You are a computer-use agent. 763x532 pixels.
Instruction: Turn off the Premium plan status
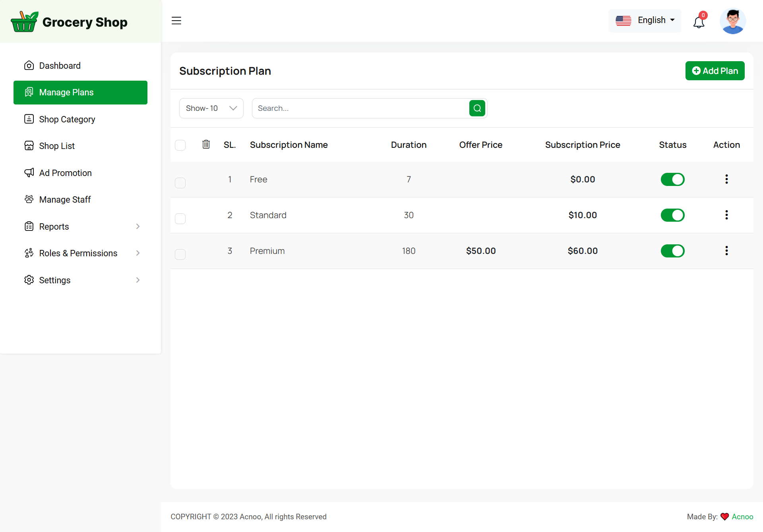pyautogui.click(x=672, y=251)
